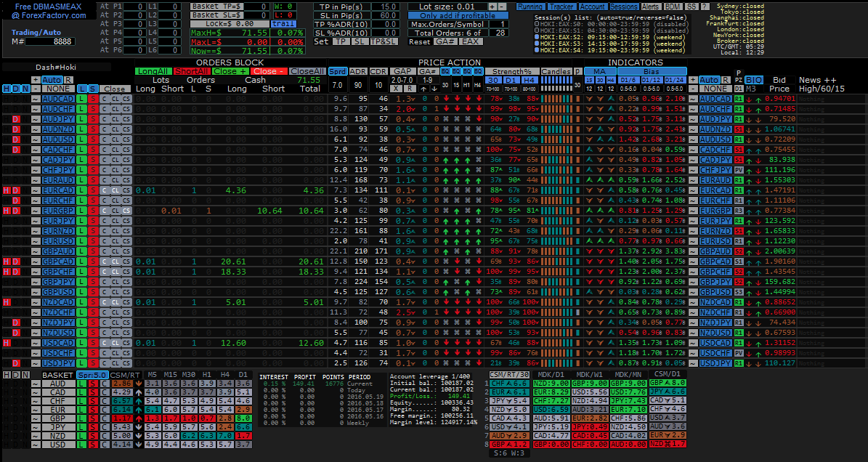Click the question mark help button
The height and width of the screenshot is (462, 868).
705,7
